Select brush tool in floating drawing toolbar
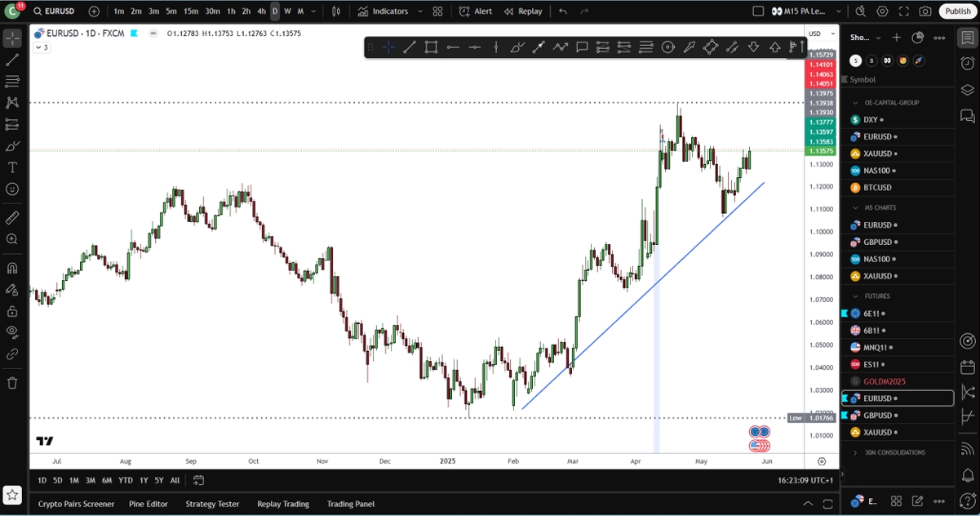This screenshot has height=516, width=980. coord(517,47)
